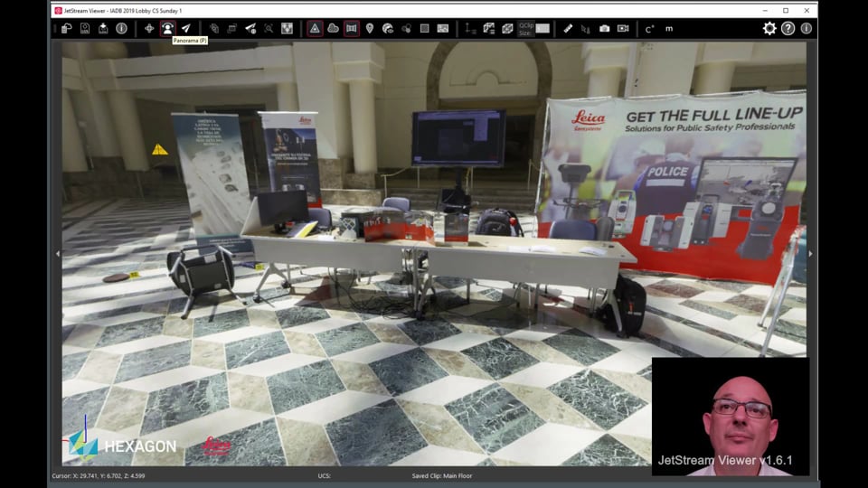Click the project info icon at left toolbar

121,28
